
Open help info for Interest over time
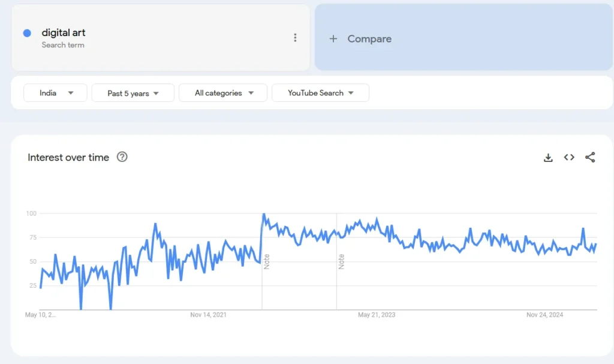[x=122, y=157]
